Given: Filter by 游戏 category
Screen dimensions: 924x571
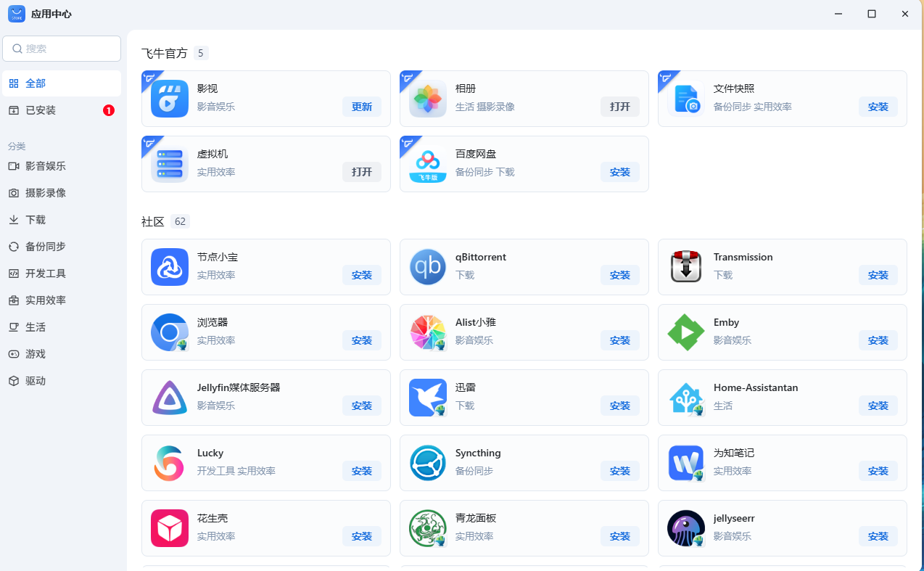Looking at the screenshot, I should pyautogui.click(x=62, y=354).
